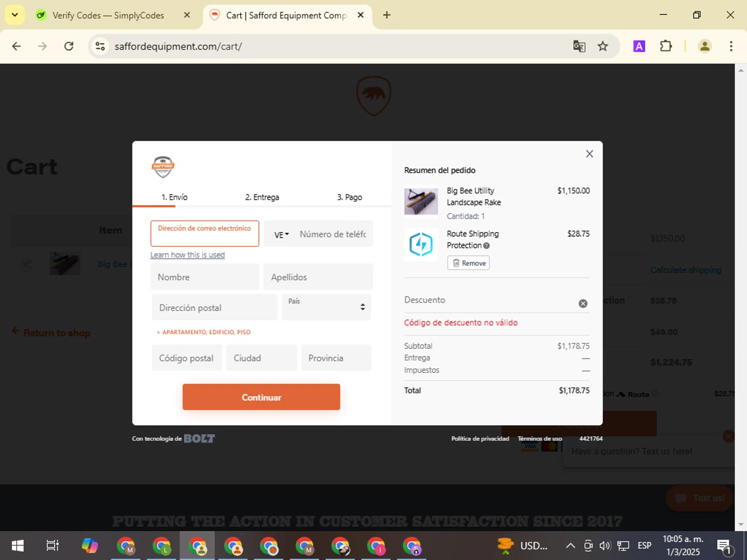Screen dimensions: 747x560
Task: Open Política de privacidad link
Action: 480,439
